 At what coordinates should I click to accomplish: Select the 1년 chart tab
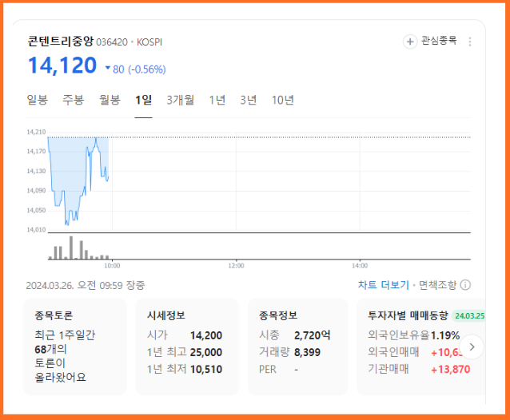click(x=217, y=100)
